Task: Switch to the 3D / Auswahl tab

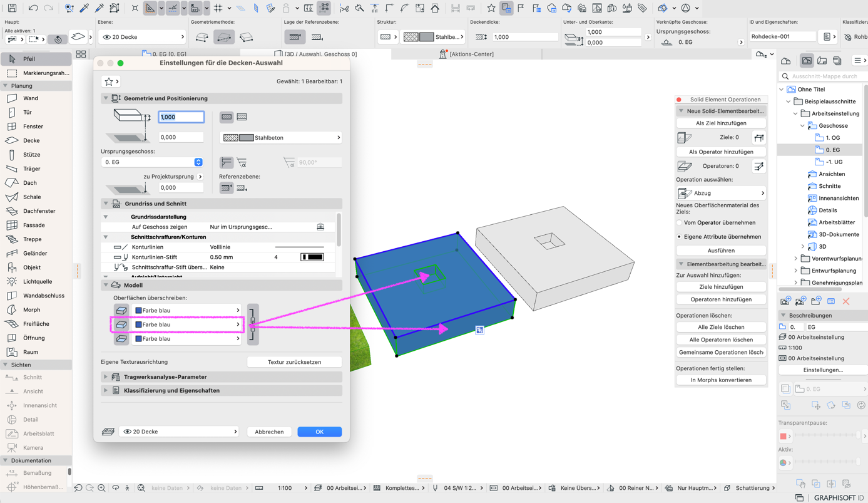Action: [x=316, y=54]
